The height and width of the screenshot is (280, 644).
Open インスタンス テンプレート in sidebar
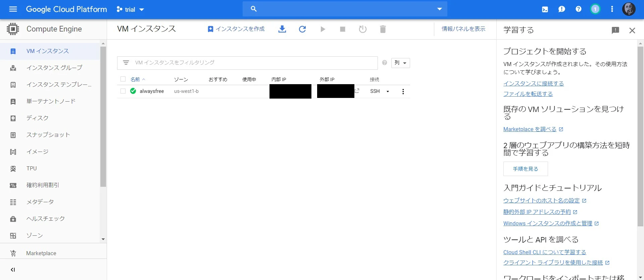(50, 85)
